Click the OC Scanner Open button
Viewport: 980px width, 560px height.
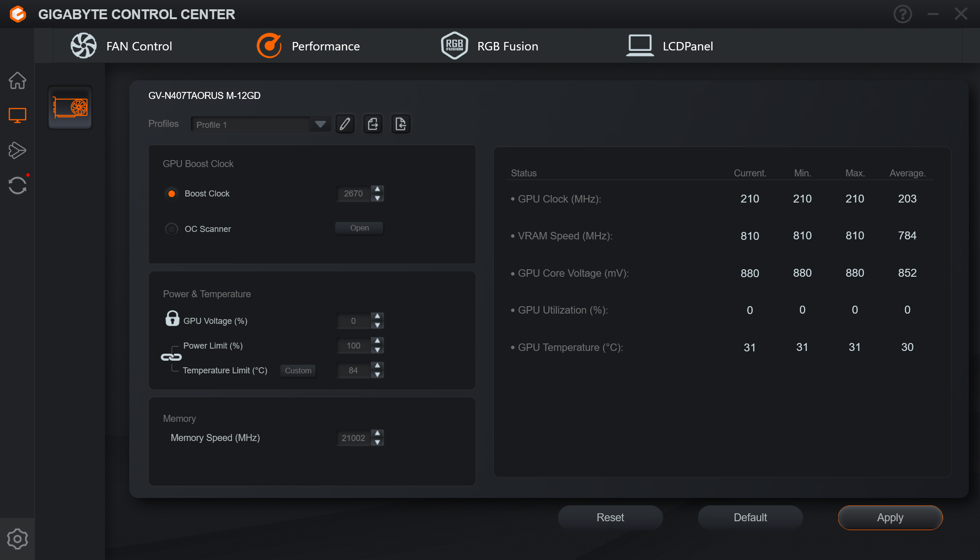[x=359, y=228]
